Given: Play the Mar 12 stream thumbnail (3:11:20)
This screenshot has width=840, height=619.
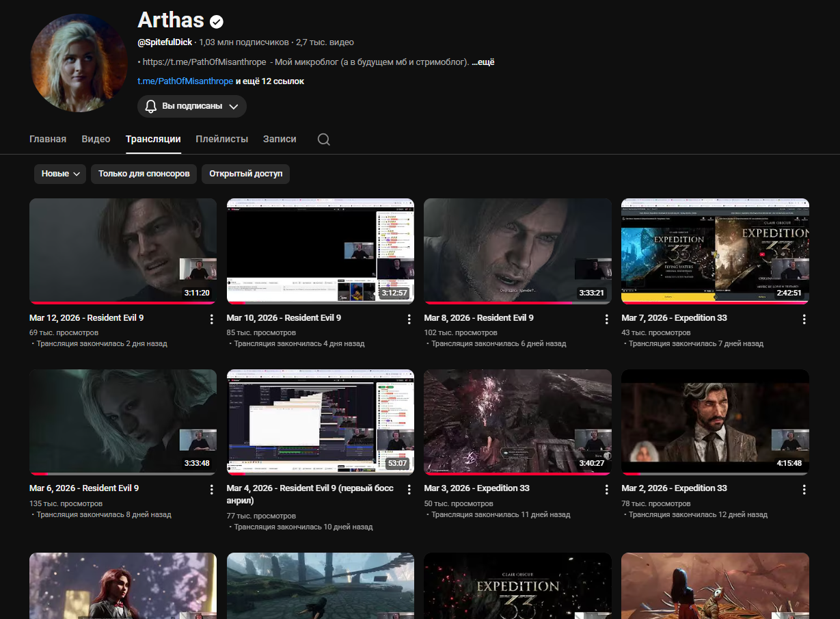Looking at the screenshot, I should [x=123, y=251].
